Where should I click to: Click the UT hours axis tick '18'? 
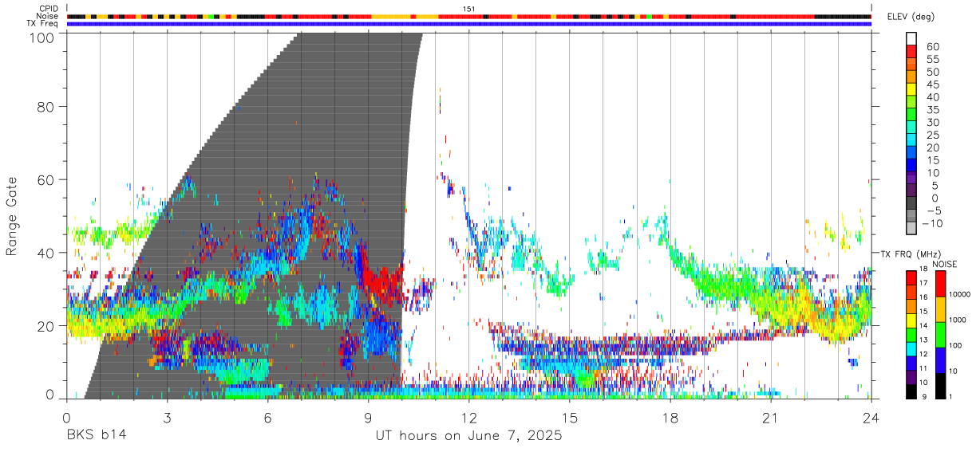coord(670,418)
